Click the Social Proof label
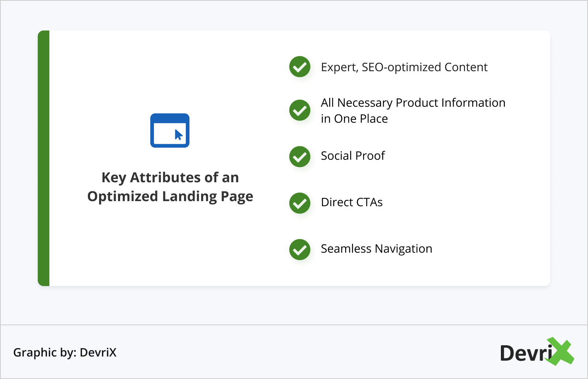 pyautogui.click(x=353, y=156)
